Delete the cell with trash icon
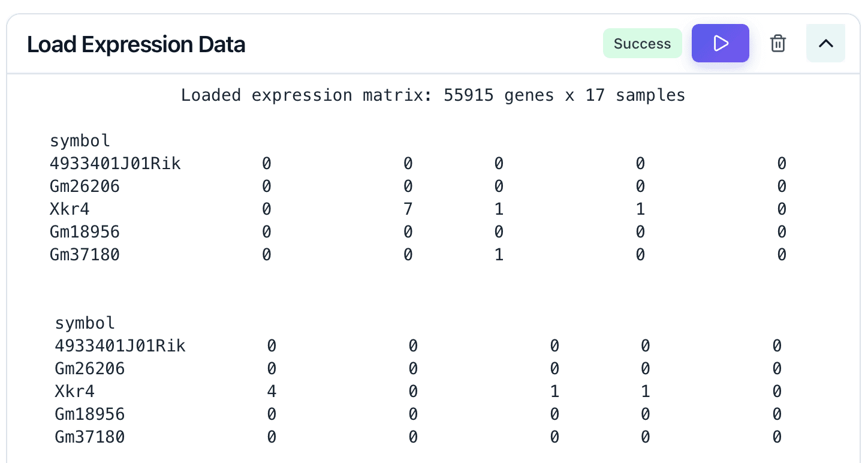This screenshot has width=868, height=463. point(777,43)
